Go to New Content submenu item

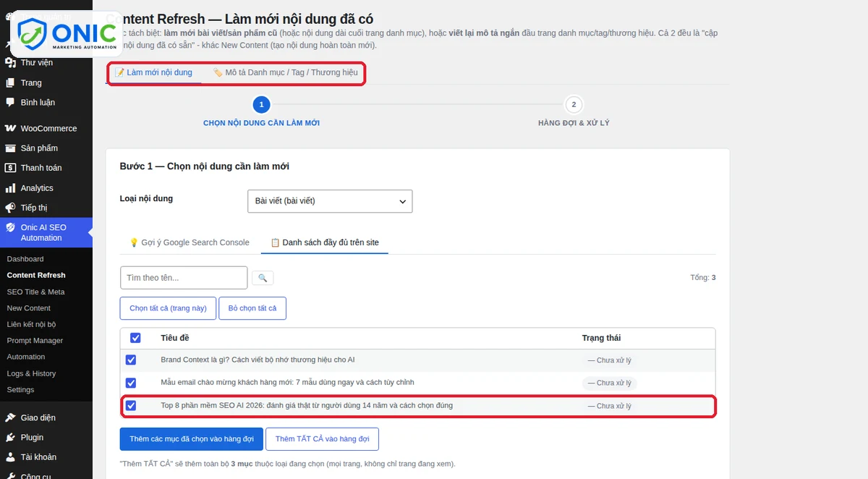pos(29,308)
